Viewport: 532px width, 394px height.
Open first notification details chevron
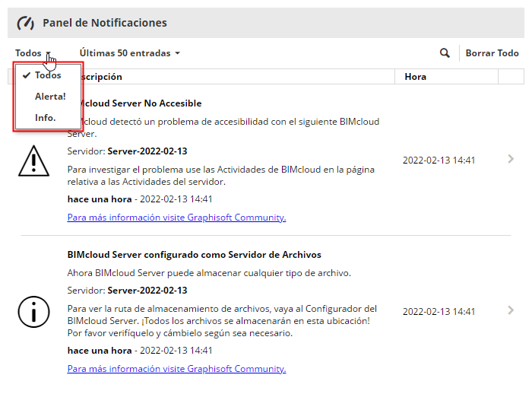[511, 159]
